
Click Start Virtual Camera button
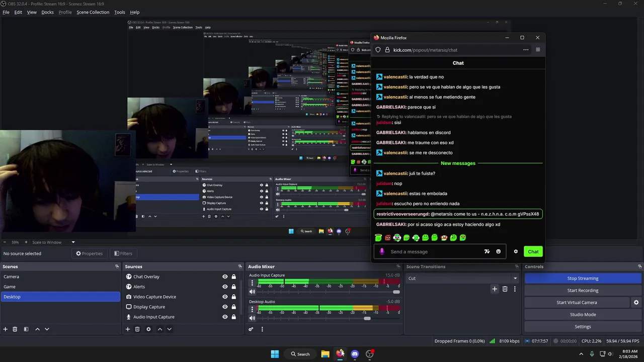click(577, 303)
